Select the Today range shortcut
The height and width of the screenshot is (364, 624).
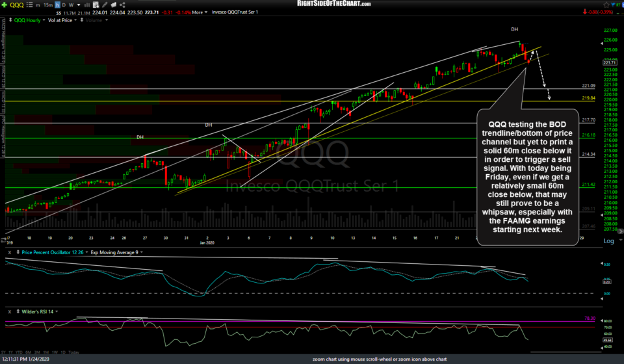point(73,352)
